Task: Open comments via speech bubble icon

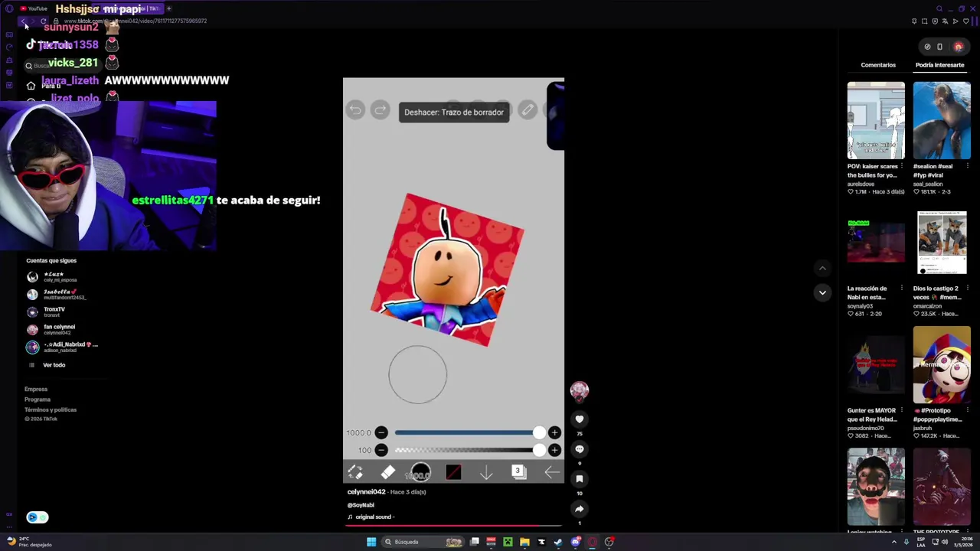Action: click(x=580, y=449)
